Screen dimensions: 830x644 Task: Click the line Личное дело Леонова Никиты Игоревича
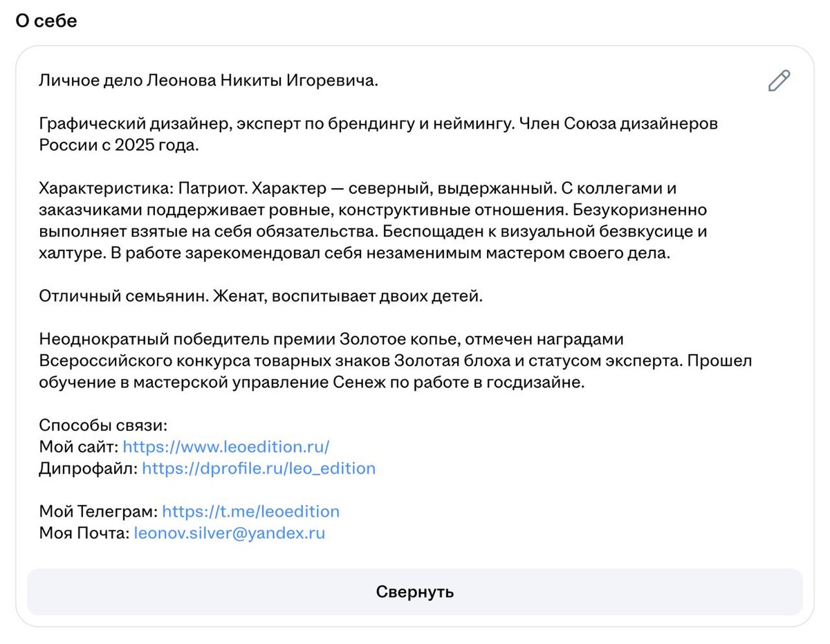[x=209, y=81]
